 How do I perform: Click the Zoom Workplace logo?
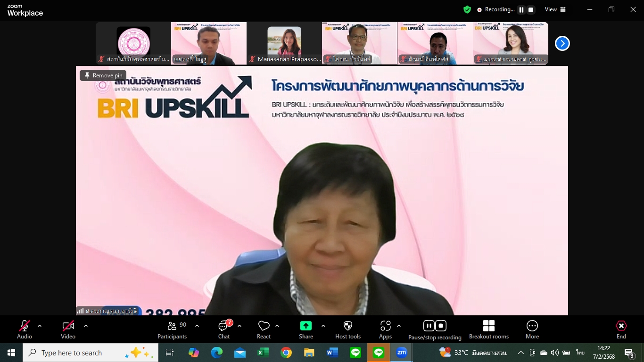point(25,11)
